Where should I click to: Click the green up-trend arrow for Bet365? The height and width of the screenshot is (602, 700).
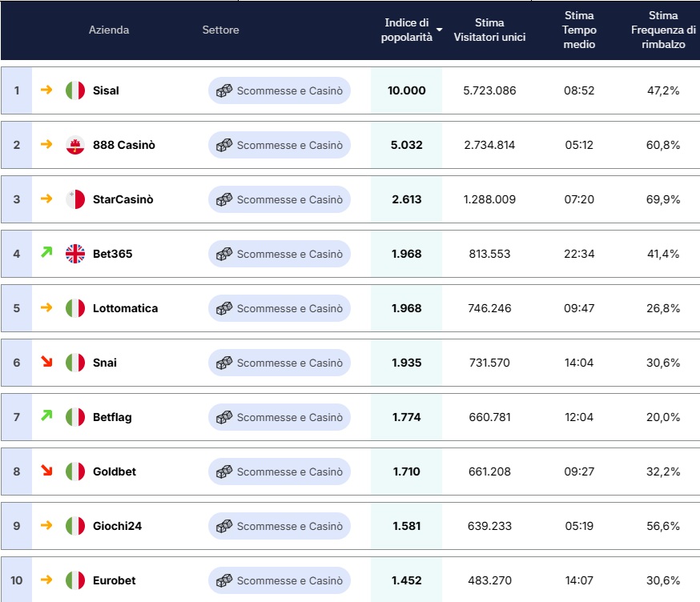click(x=46, y=253)
